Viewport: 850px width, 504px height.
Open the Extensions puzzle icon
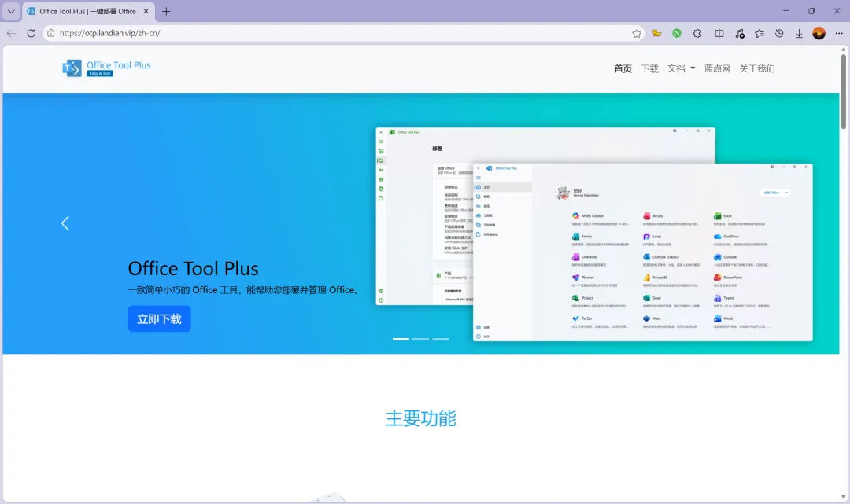click(697, 34)
